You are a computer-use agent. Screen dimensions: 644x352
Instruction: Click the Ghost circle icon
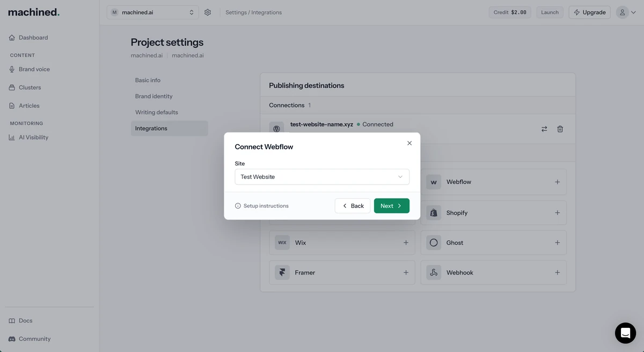434,243
